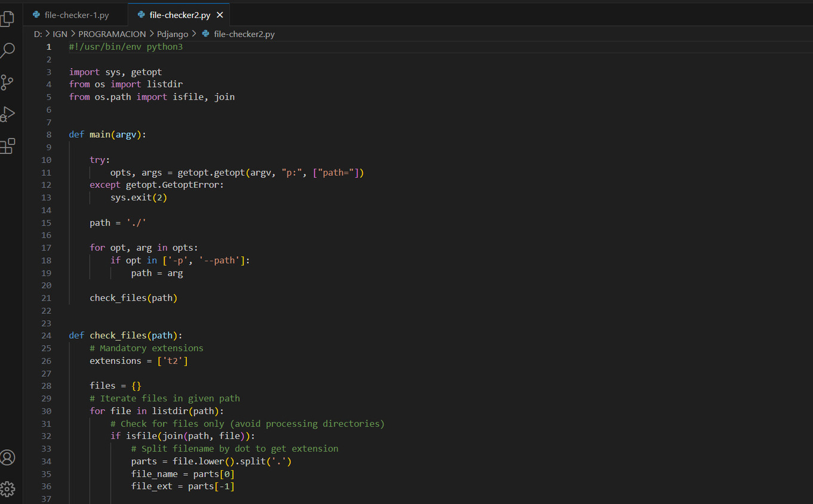Open the Extensions view
Image resolution: width=813 pixels, height=504 pixels.
(x=7, y=146)
